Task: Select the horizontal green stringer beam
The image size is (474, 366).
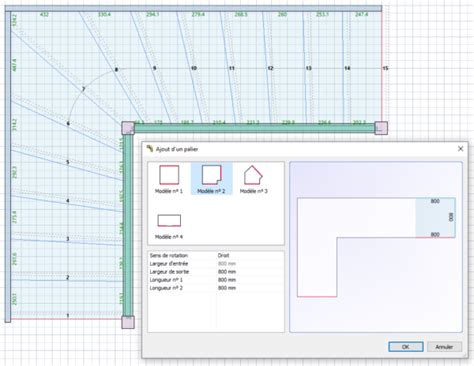Action: 254,128
